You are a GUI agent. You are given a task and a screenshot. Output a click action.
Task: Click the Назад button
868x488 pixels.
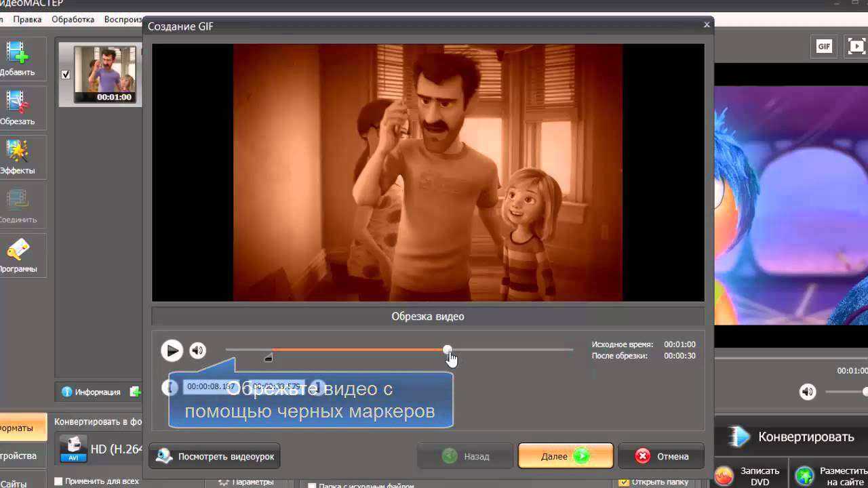(x=465, y=456)
